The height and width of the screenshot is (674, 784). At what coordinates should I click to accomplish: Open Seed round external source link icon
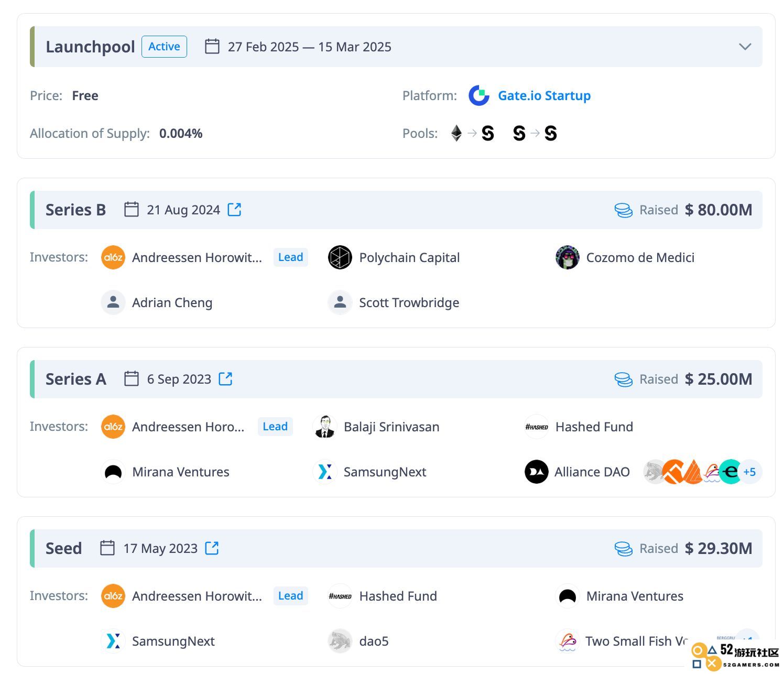212,548
